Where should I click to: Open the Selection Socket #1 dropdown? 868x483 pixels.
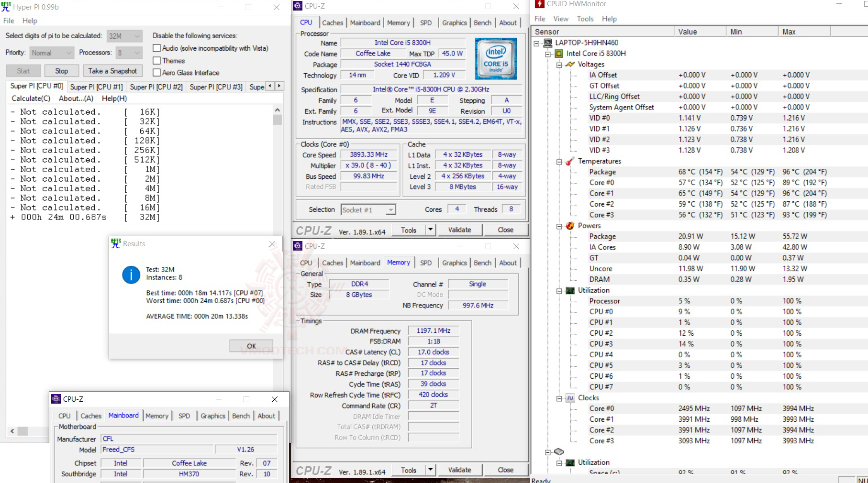[x=368, y=210]
